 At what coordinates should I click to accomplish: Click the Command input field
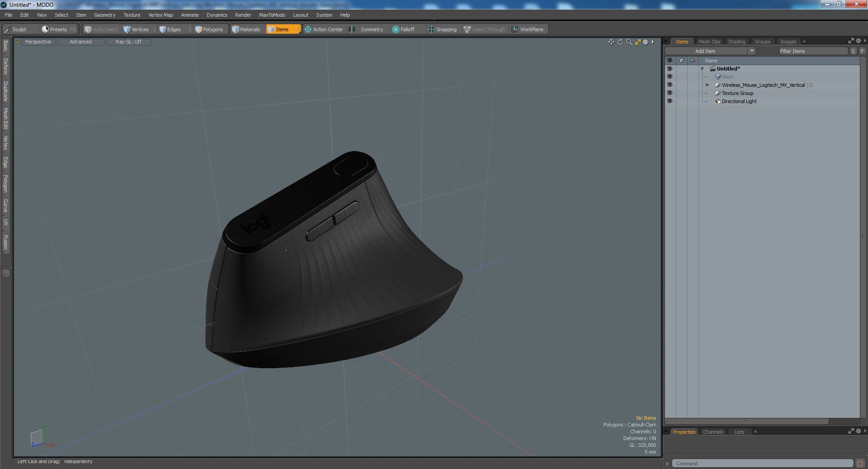pyautogui.click(x=763, y=463)
